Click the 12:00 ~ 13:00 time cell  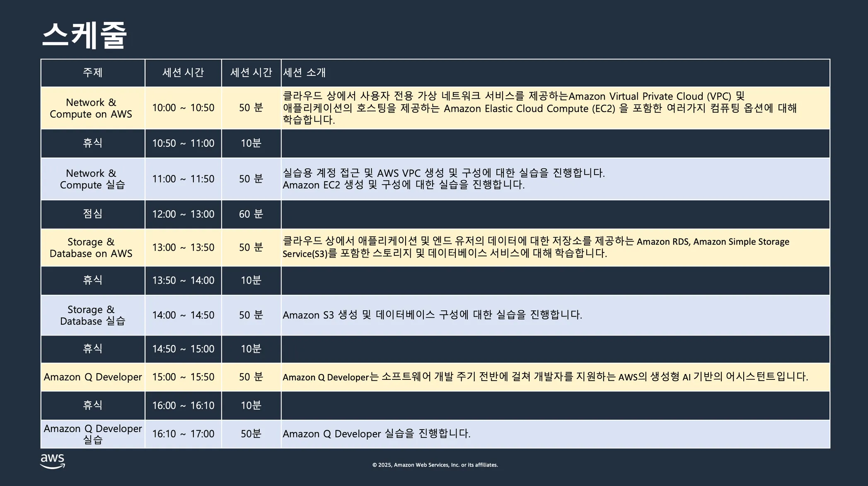click(183, 214)
